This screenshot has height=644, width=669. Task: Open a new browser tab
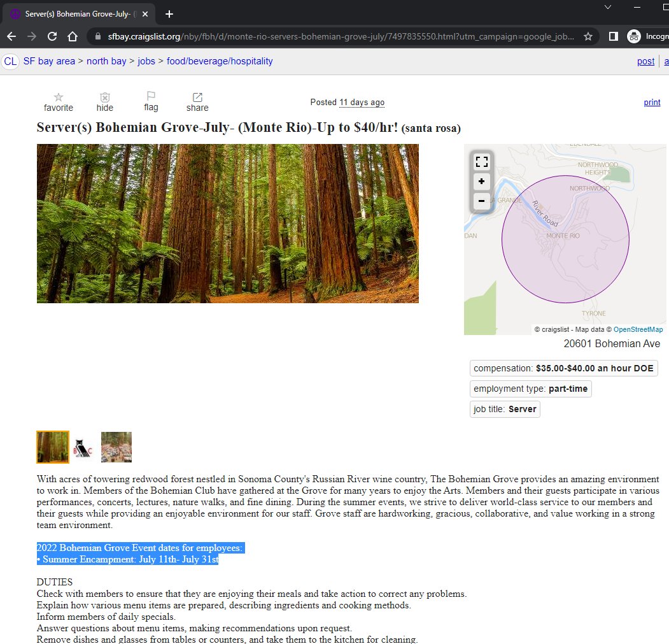(x=169, y=14)
